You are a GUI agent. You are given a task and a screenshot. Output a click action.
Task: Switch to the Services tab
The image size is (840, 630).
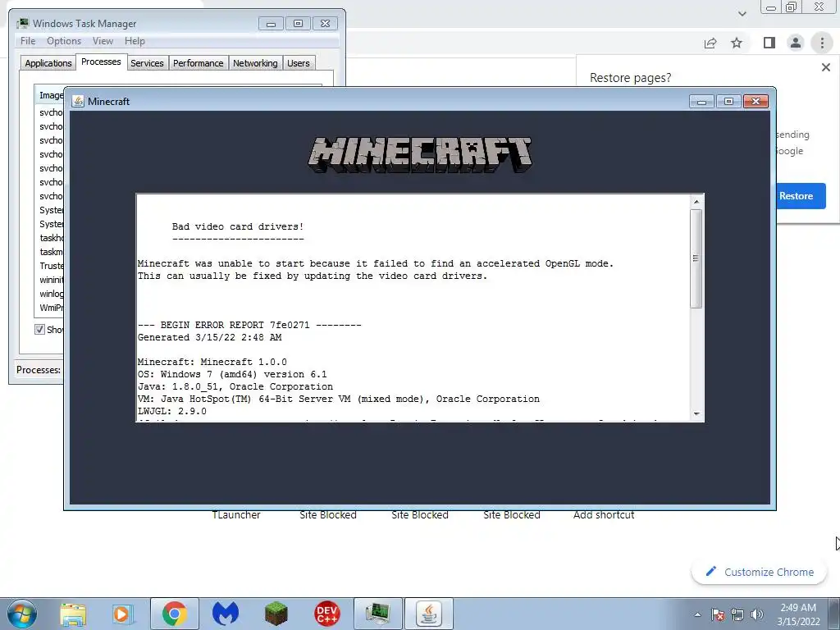(x=147, y=63)
